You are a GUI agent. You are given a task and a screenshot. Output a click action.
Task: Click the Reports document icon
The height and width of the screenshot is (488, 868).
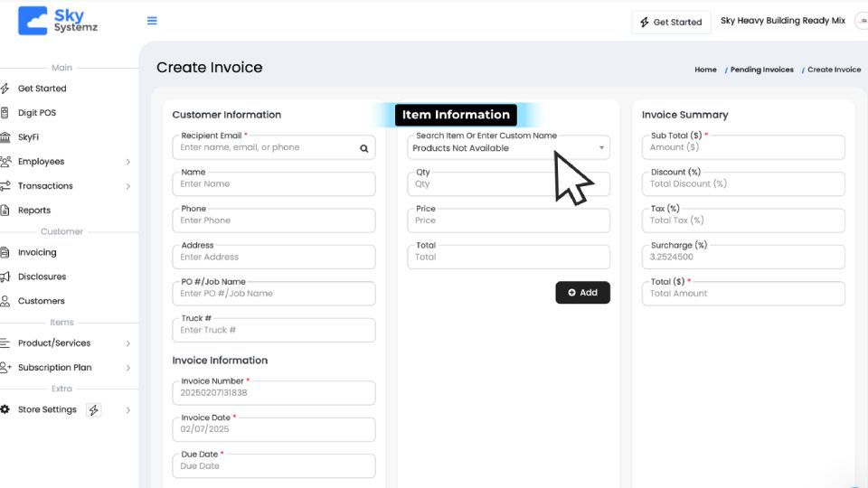pyautogui.click(x=5, y=211)
